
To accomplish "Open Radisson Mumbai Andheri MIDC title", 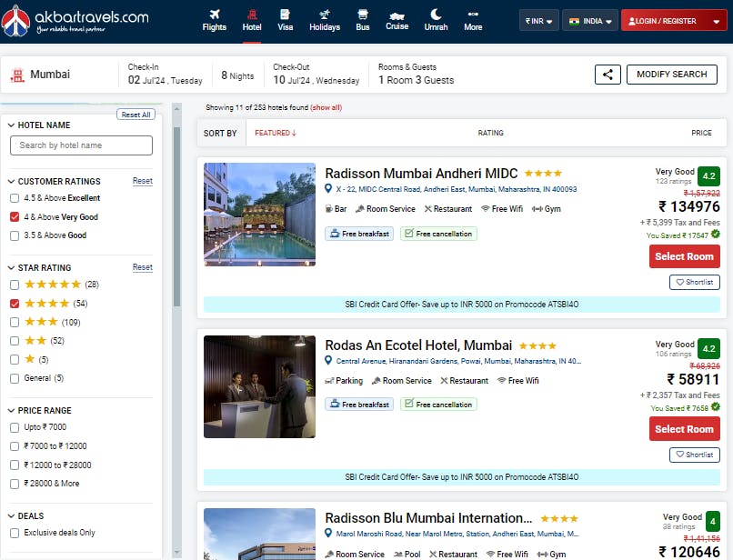I will pos(421,174).
